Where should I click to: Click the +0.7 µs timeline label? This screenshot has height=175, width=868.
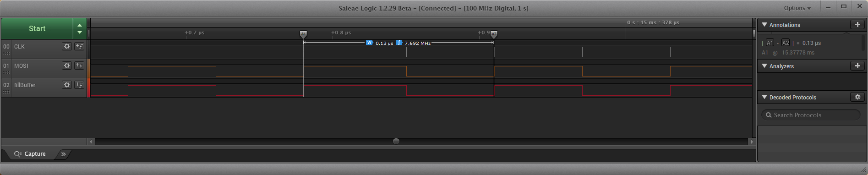(x=195, y=33)
